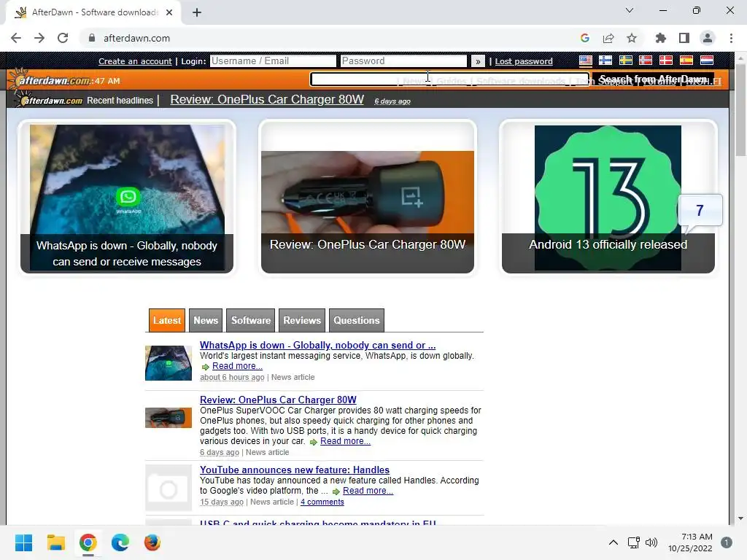Bookmark this page with the star icon
747x560 pixels.
point(632,38)
